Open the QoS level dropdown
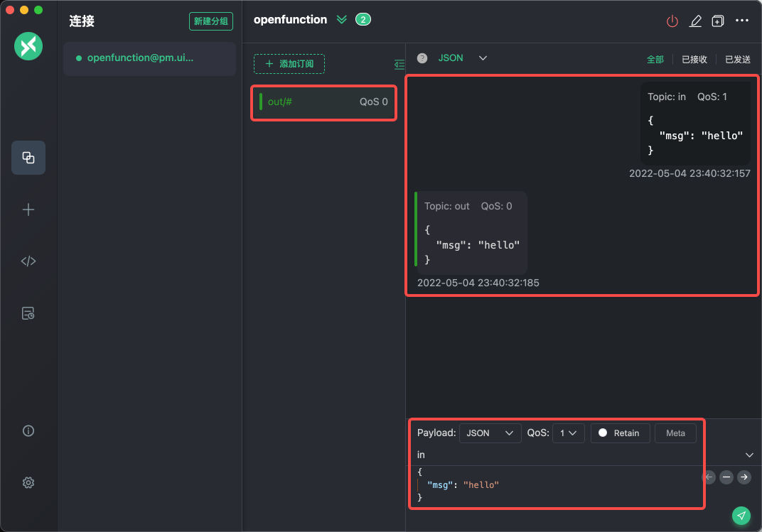Image resolution: width=762 pixels, height=532 pixels. coord(568,433)
